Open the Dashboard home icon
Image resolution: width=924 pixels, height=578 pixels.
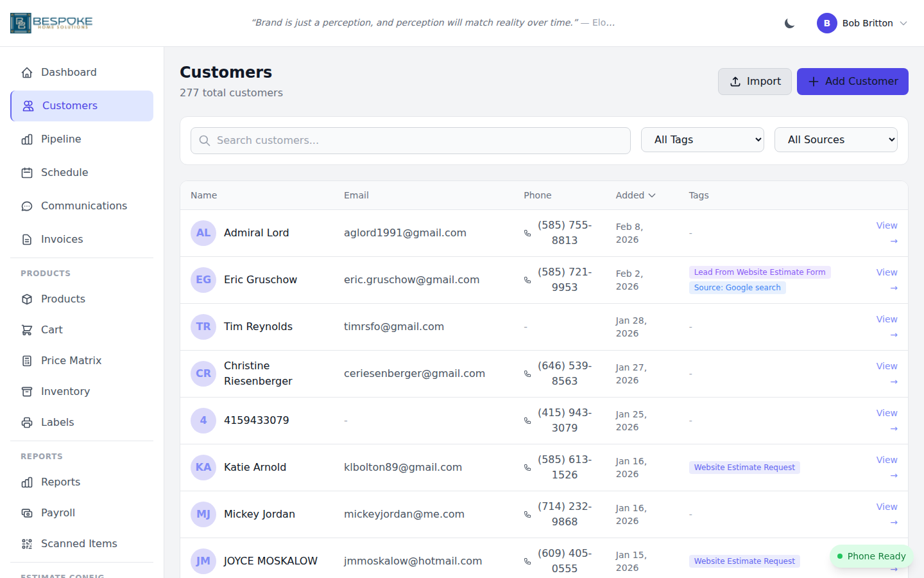[27, 73]
